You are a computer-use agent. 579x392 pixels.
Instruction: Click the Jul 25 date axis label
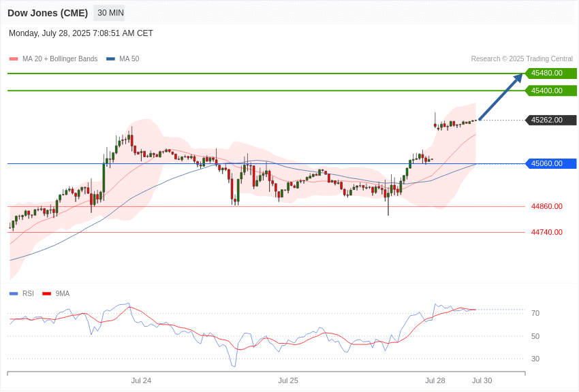coord(288,380)
